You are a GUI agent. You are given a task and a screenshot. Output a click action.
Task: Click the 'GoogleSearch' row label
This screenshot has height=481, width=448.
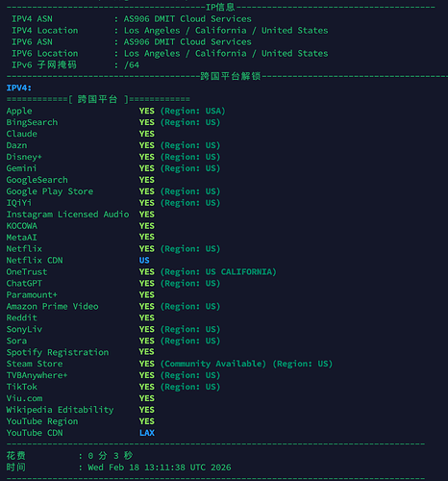37,180
